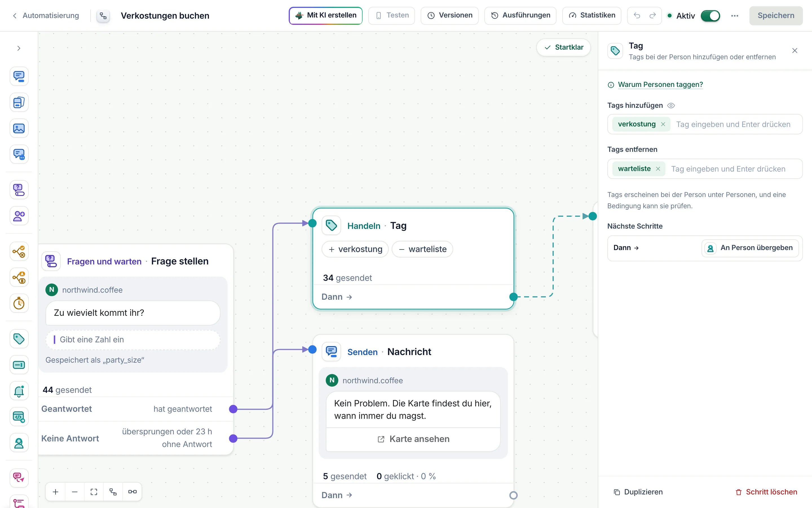Open Warum Personen taggen? link

tap(660, 85)
